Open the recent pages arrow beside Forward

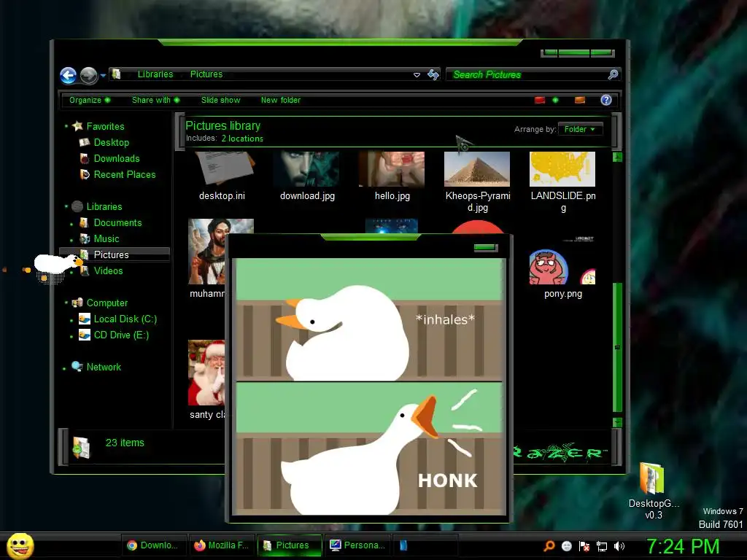click(x=103, y=75)
